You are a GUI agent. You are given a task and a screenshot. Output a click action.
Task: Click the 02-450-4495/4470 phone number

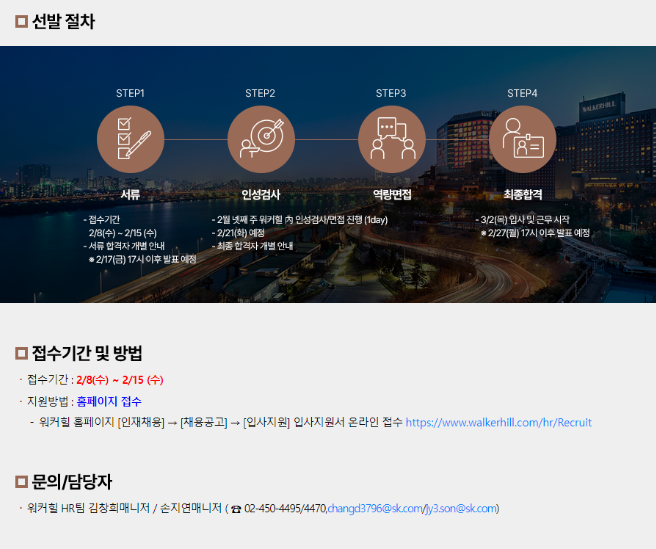pos(285,508)
